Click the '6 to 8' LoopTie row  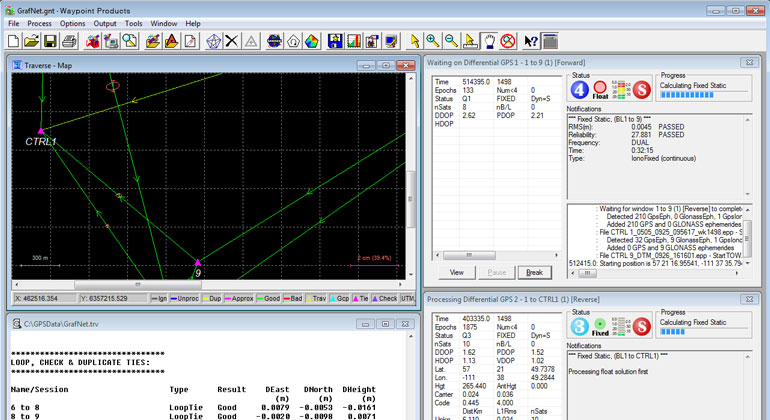pos(193,407)
